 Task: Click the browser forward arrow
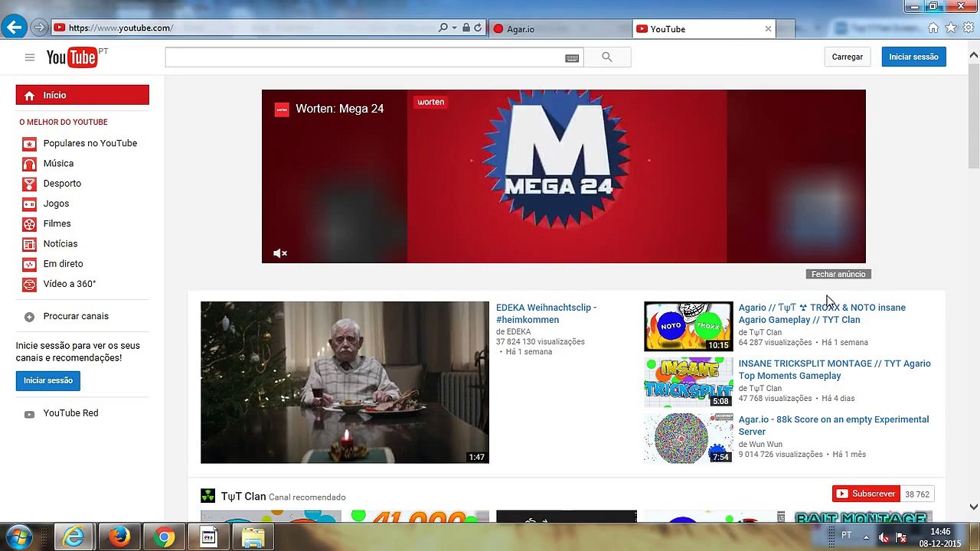click(x=39, y=28)
